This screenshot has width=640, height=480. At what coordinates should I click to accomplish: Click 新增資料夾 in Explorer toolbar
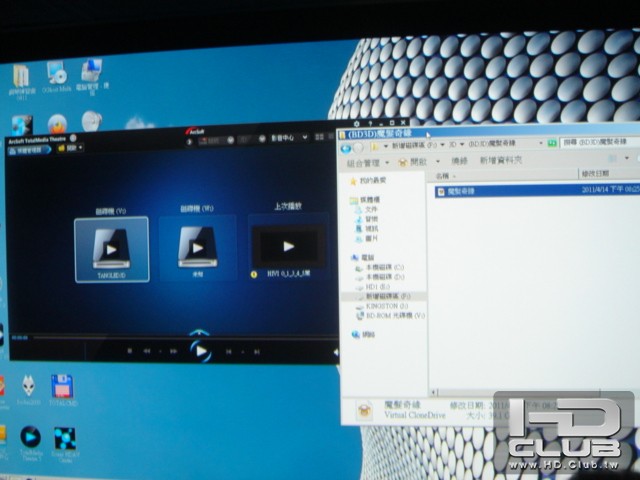tap(500, 160)
